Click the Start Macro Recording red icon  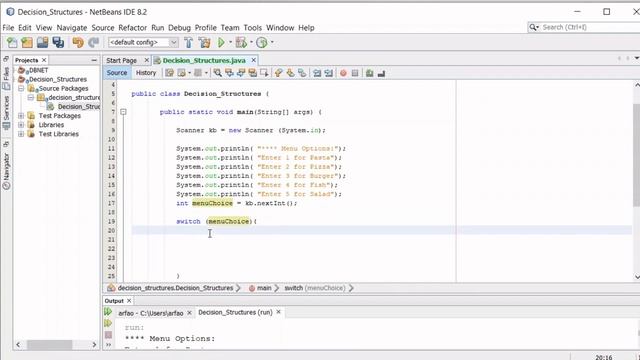[343, 73]
